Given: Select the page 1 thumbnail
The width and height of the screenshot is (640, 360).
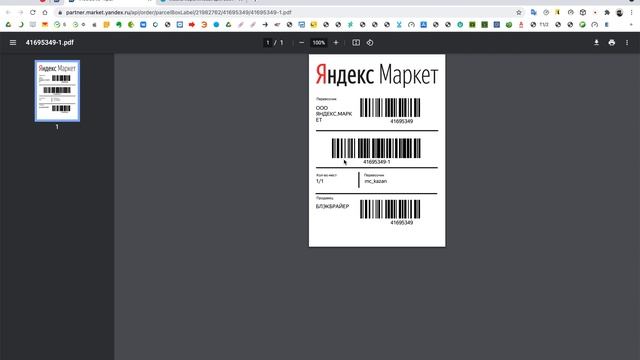Looking at the screenshot, I should [57, 91].
